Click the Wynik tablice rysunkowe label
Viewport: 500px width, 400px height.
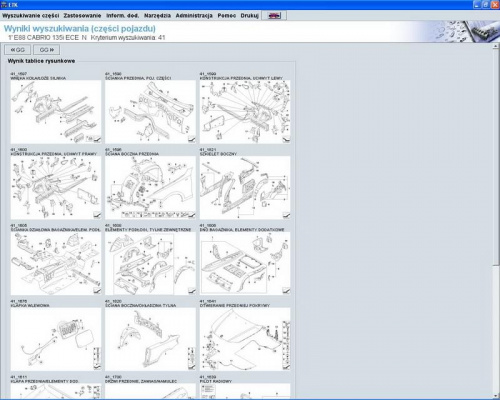click(41, 61)
